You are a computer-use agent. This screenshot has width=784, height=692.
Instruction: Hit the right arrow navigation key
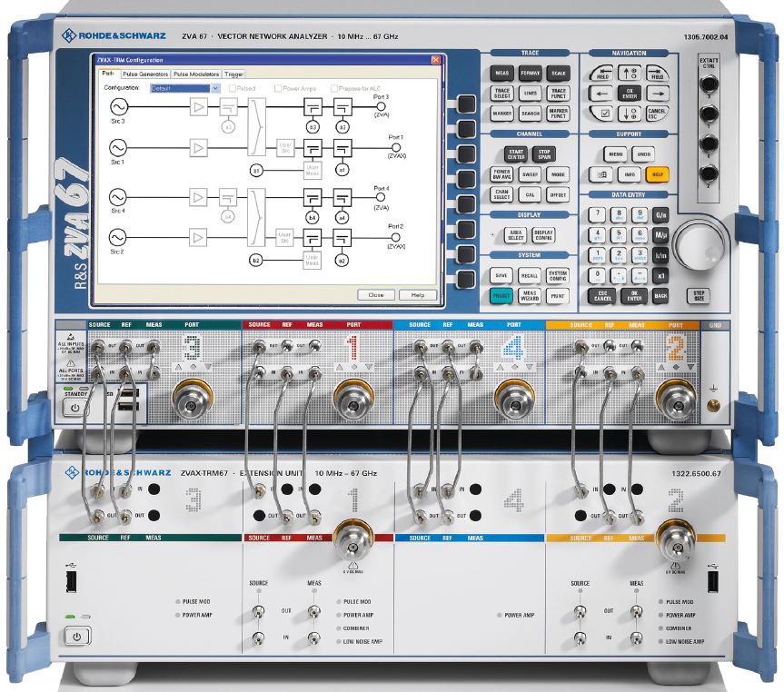(658, 93)
